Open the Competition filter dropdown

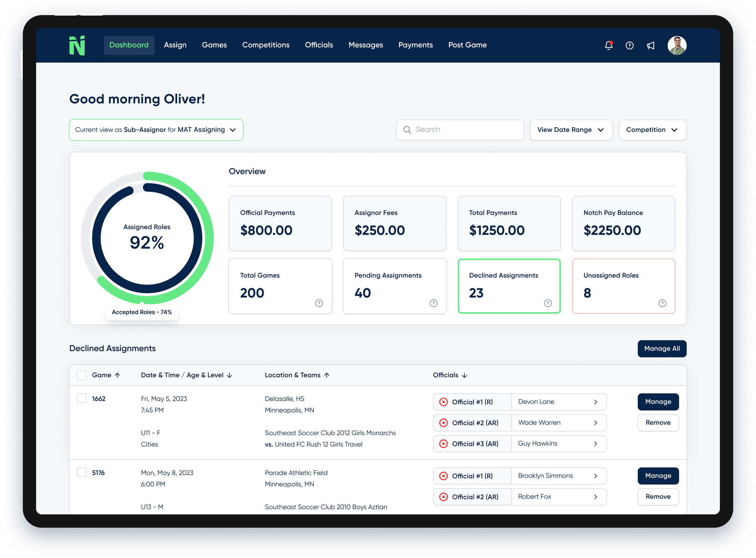coord(652,130)
